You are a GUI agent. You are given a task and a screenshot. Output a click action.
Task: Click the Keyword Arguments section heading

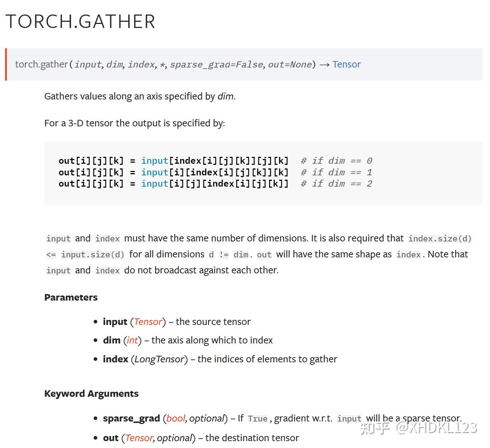click(x=91, y=394)
